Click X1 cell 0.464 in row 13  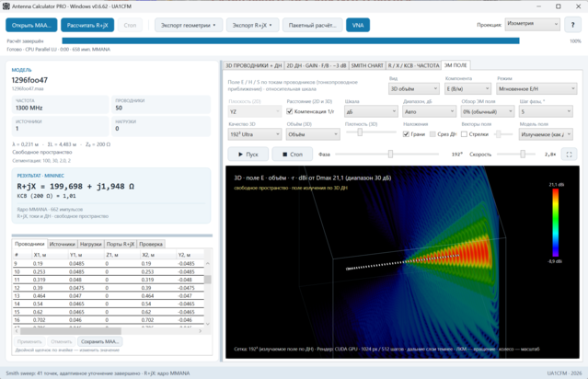40,296
